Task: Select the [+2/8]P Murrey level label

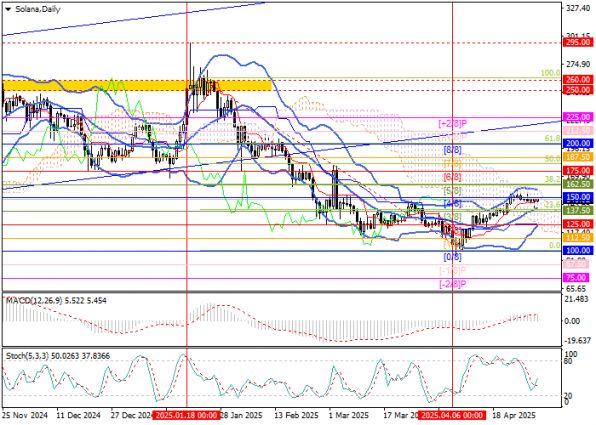Action: point(453,123)
